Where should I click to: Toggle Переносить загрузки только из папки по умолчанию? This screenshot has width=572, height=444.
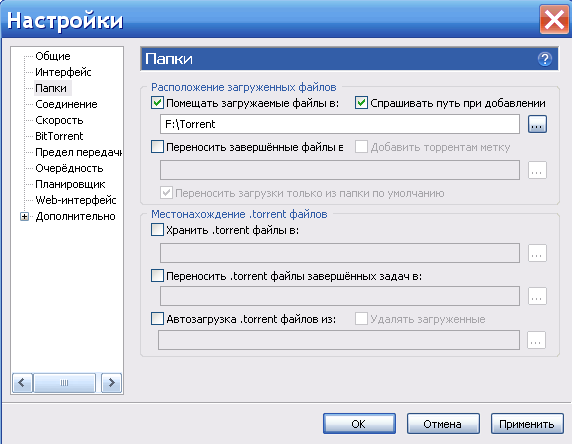pyautogui.click(x=166, y=193)
